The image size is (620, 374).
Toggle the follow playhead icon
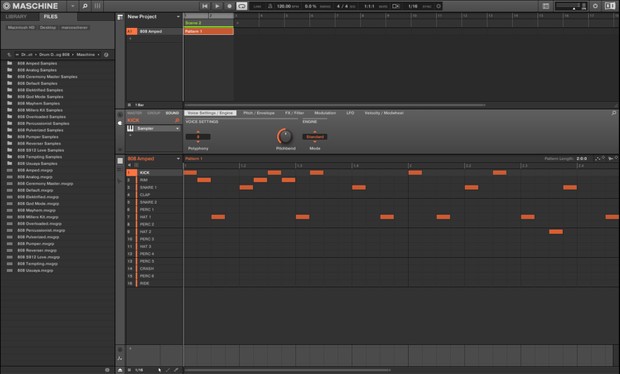point(395,6)
